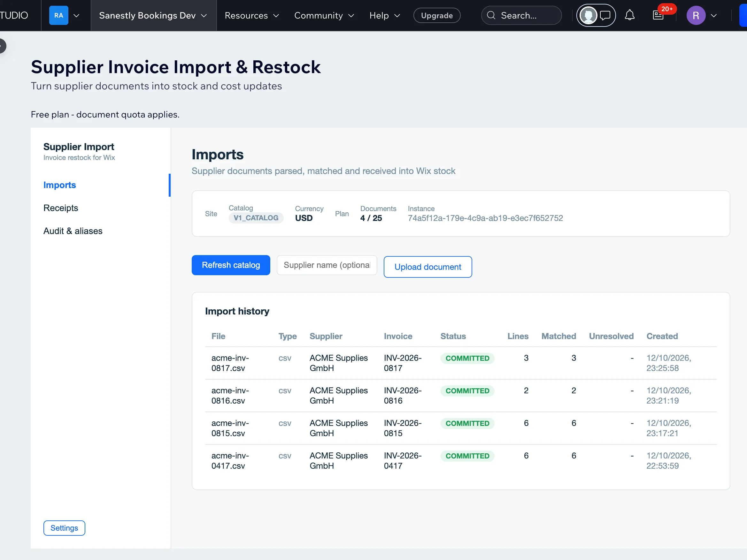
Task: Click the instance ID 74a5f12a text
Action: click(485, 218)
